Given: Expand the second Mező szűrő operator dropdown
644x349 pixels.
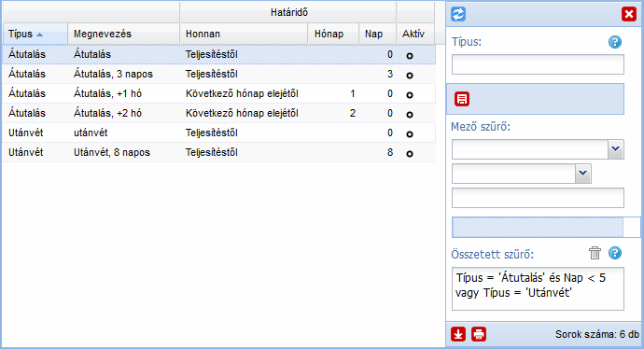Looking at the screenshot, I should coord(582,174).
